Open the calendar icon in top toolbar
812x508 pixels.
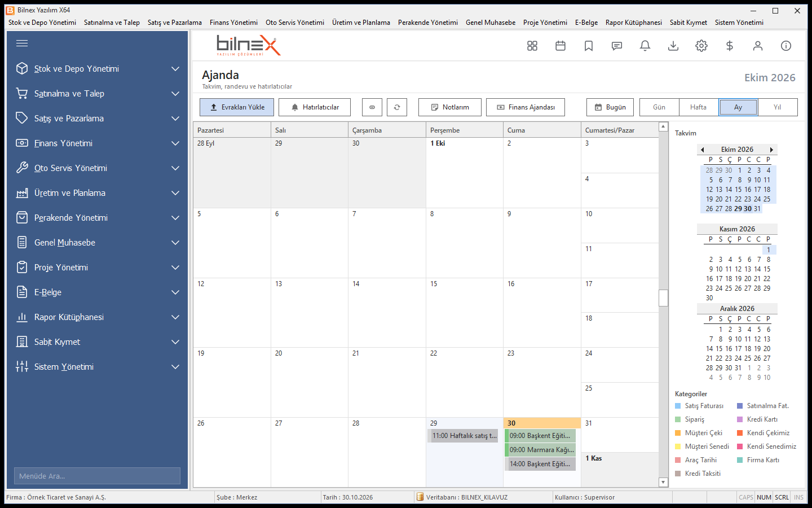(561, 46)
